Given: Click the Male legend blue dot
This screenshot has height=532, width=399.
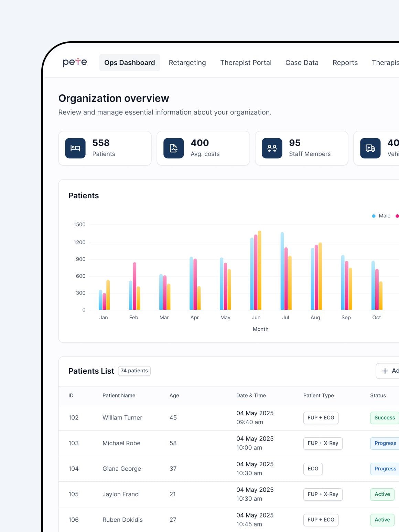Looking at the screenshot, I should pyautogui.click(x=374, y=216).
